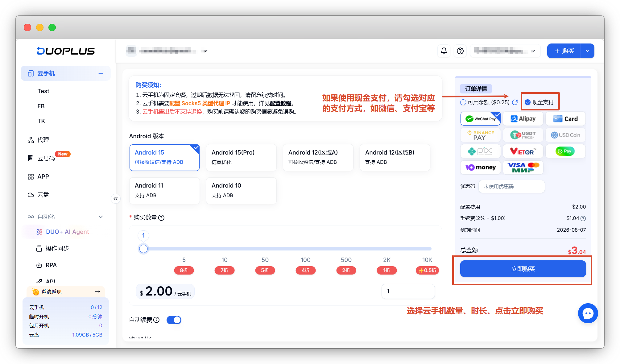Click the 订单详情 heading tag

(476, 89)
